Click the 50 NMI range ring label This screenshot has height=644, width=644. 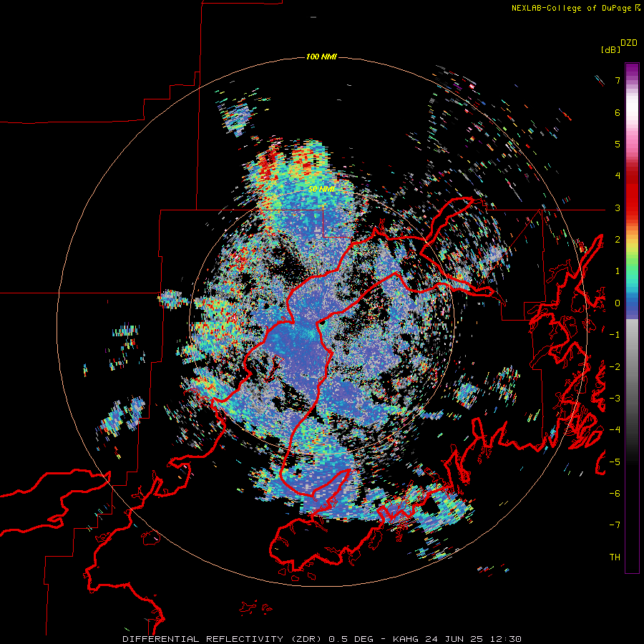(321, 190)
